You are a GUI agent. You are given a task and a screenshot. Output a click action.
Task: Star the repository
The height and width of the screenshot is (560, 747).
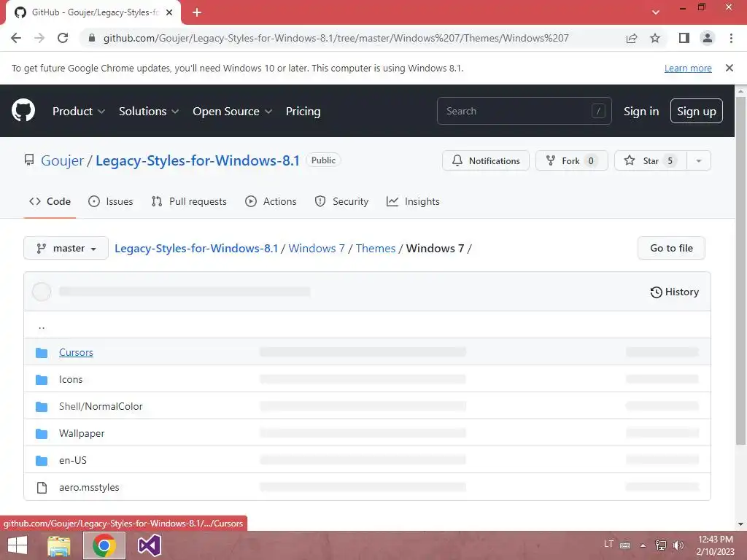point(650,160)
